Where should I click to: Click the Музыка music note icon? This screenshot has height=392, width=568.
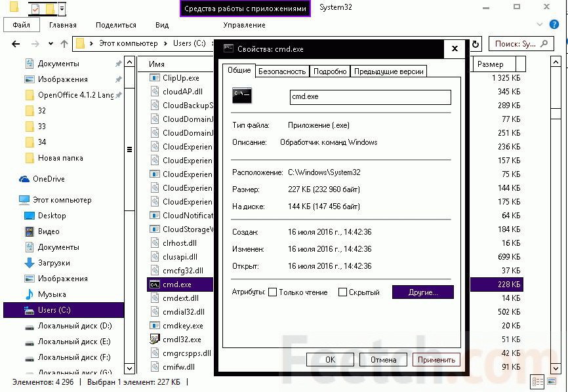click(30, 294)
